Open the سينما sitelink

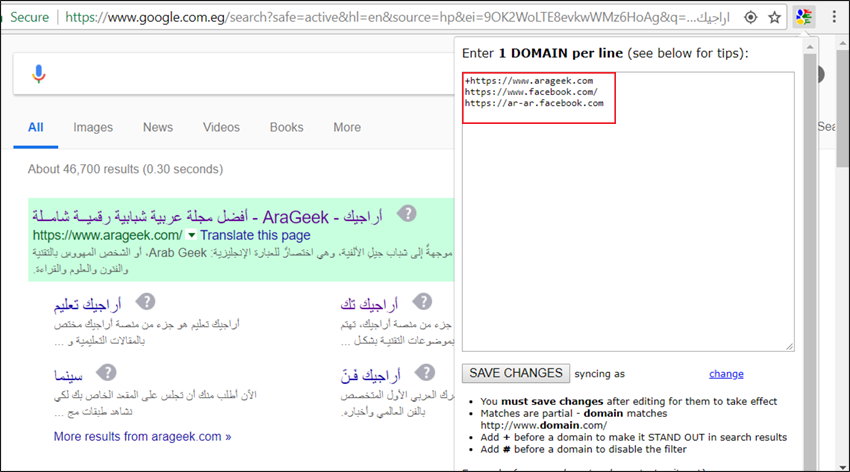coord(68,376)
